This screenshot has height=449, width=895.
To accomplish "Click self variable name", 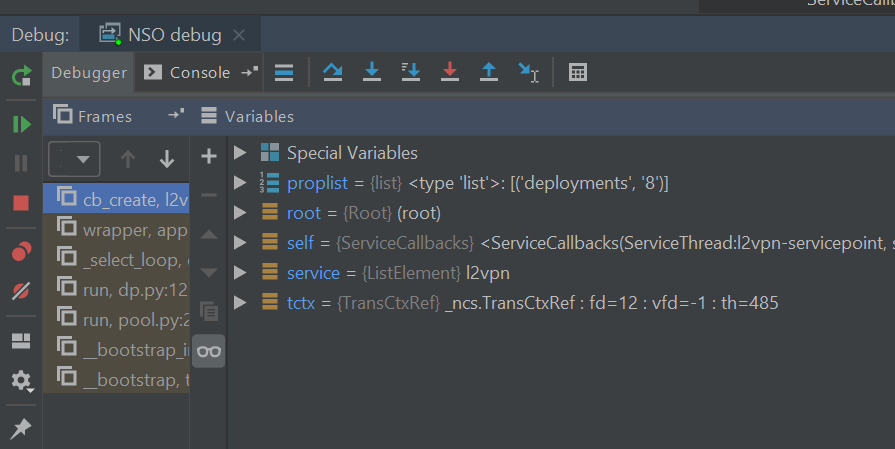I will click(300, 243).
